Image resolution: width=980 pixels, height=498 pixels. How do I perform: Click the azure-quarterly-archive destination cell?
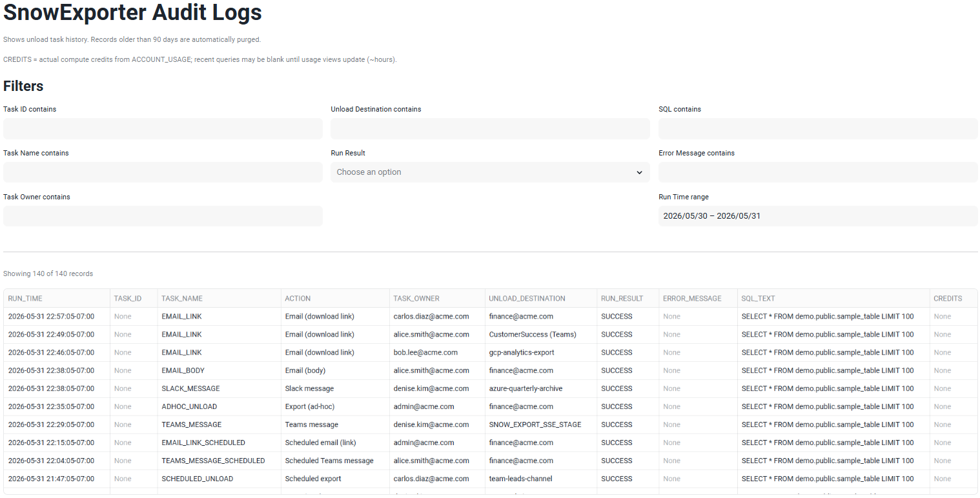(x=541, y=389)
